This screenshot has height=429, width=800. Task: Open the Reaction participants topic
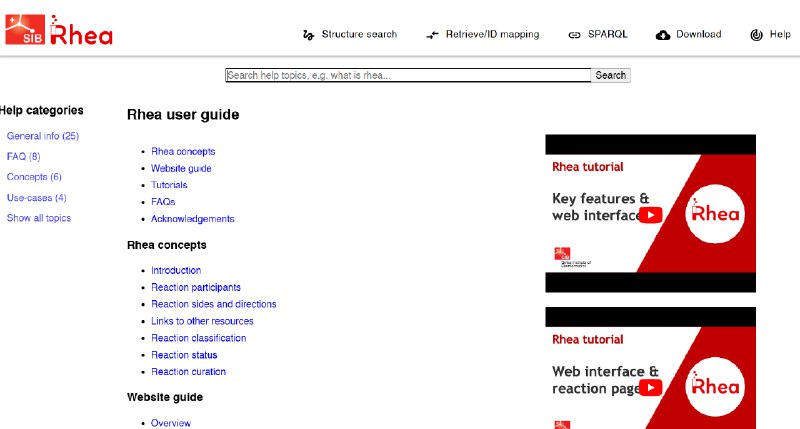196,287
